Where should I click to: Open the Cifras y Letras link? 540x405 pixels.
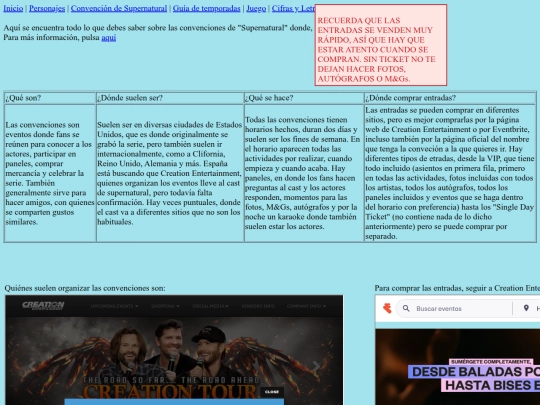pyautogui.click(x=293, y=8)
